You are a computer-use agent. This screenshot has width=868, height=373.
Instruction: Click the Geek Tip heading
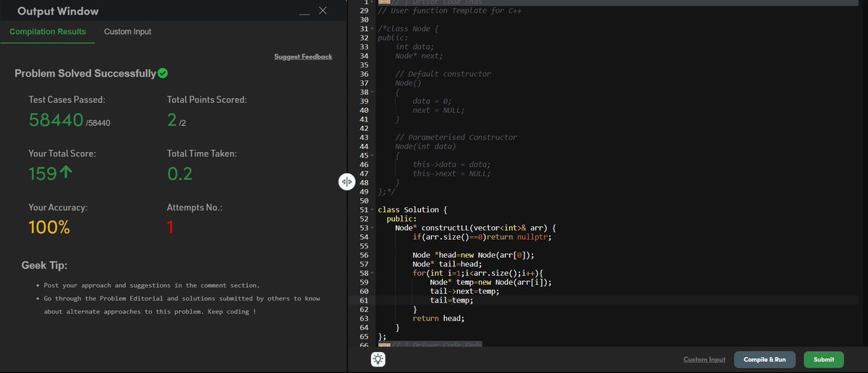45,266
